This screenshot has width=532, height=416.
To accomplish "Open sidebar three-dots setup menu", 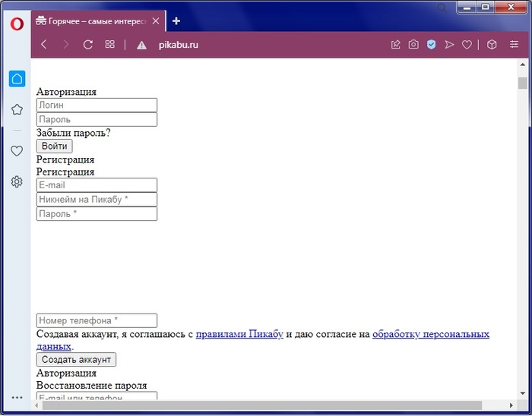I will [x=17, y=398].
